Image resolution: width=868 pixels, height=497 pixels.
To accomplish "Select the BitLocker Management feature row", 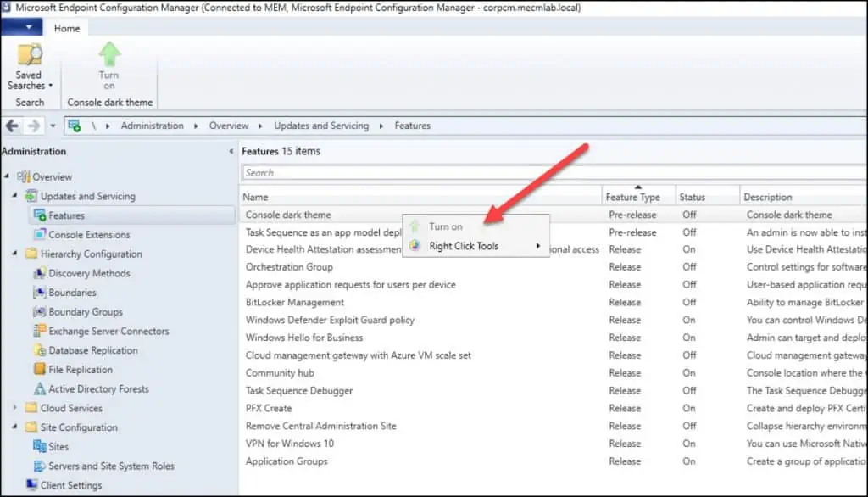I will click(554, 302).
